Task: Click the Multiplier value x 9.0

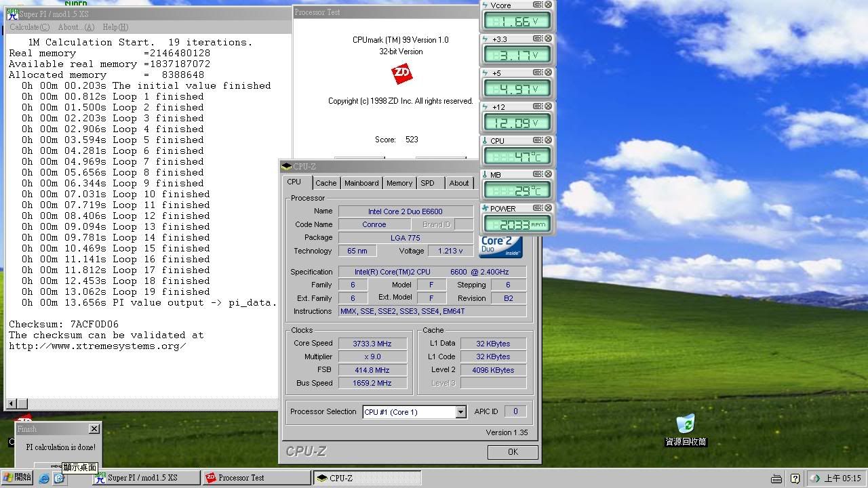Action: pyautogui.click(x=372, y=357)
